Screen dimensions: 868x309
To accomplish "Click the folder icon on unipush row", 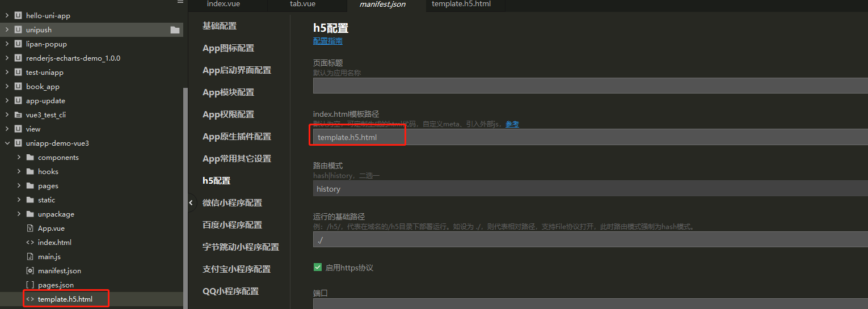I will [x=175, y=30].
